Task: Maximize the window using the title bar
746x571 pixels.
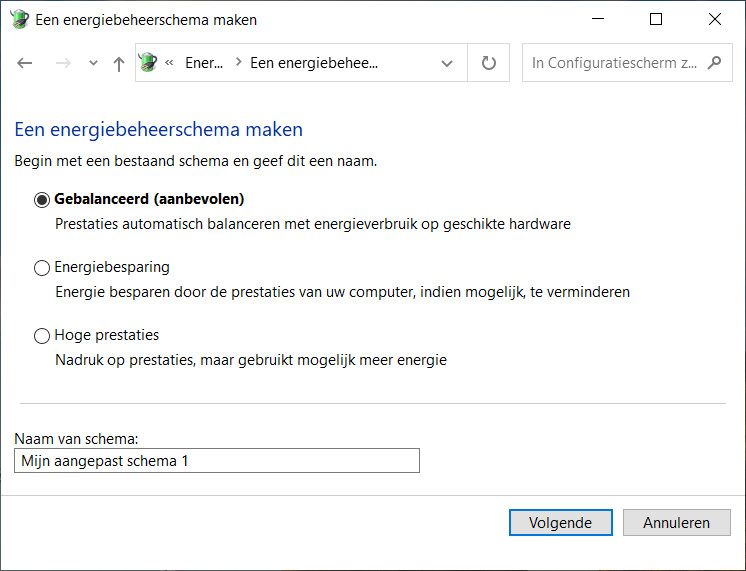Action: coord(656,19)
